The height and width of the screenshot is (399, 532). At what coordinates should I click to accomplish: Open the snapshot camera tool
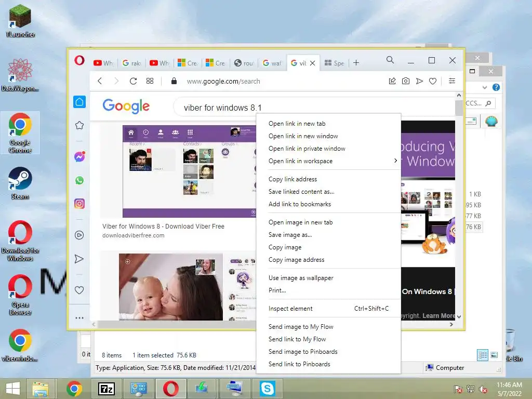click(405, 81)
